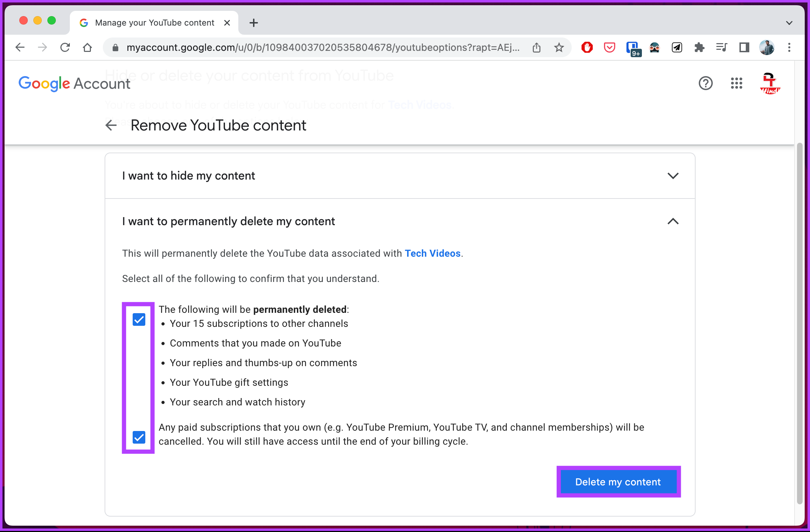This screenshot has width=810, height=532.
Task: Reload the page
Action: pyautogui.click(x=65, y=47)
